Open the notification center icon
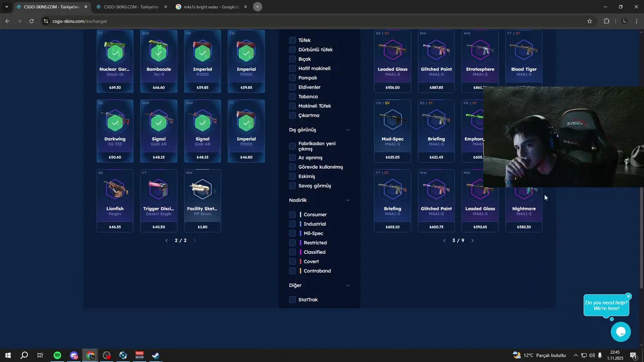 (x=633, y=355)
